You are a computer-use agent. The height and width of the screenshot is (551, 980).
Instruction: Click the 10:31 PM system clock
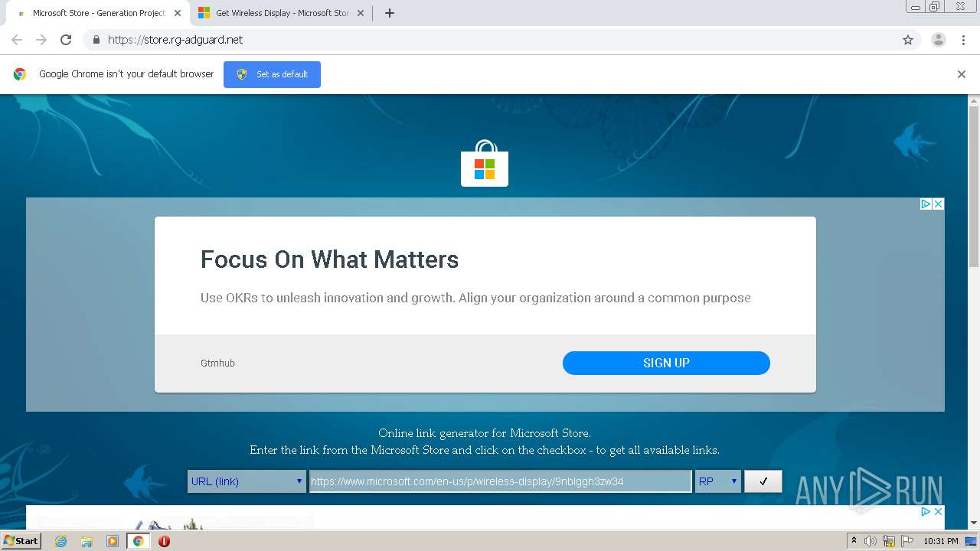941,541
